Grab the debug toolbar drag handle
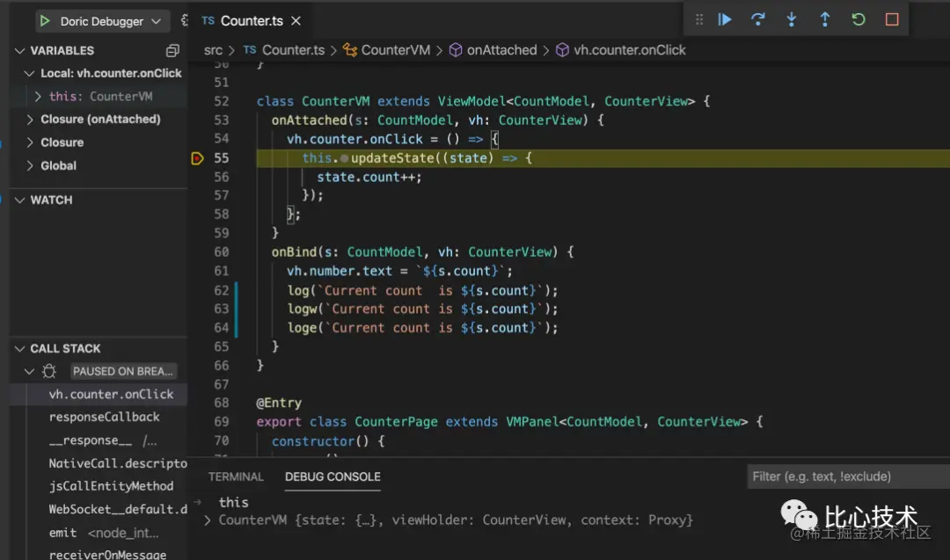This screenshot has width=950, height=560. pos(699,19)
